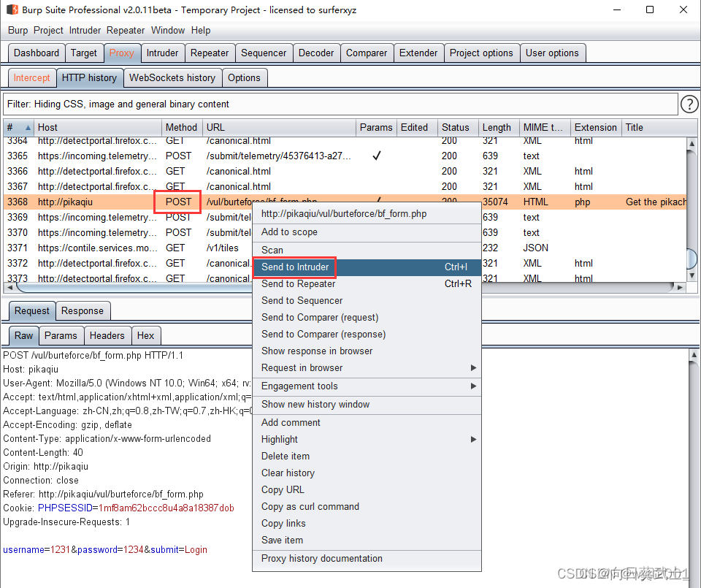
Task: Open the Burp menu
Action: tap(18, 31)
